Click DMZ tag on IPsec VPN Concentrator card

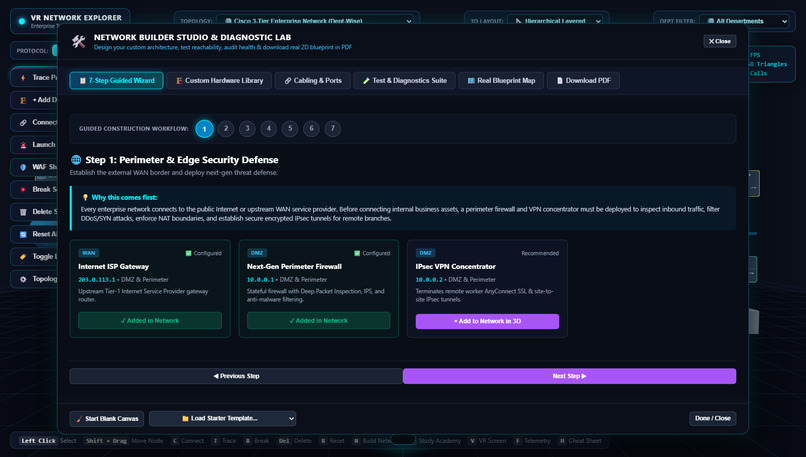[425, 253]
